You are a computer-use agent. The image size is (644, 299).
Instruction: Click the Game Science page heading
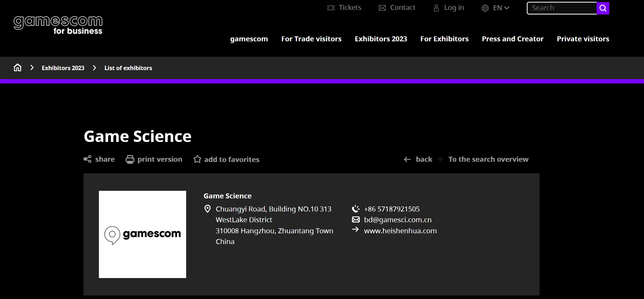[138, 136]
